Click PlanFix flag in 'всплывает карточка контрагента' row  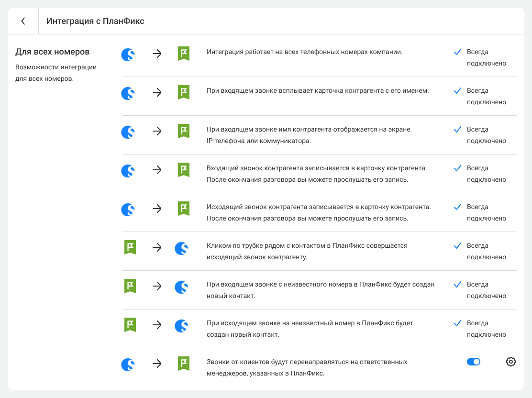point(184,92)
